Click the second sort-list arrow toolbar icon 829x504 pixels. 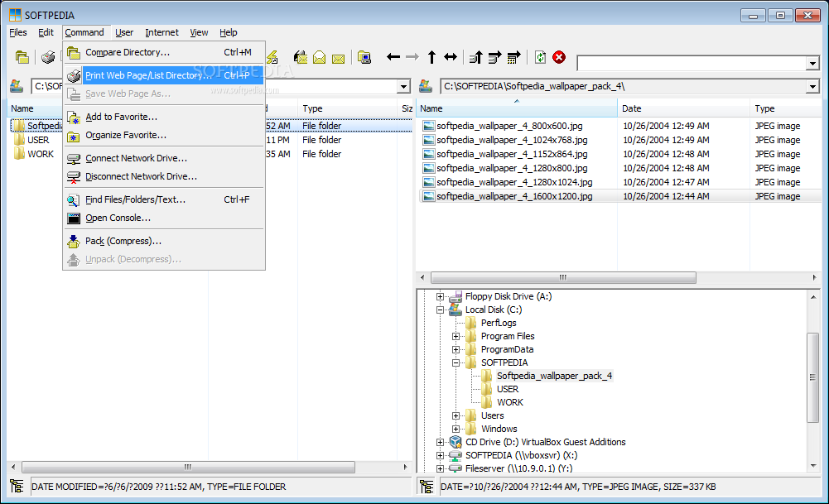[x=495, y=57]
